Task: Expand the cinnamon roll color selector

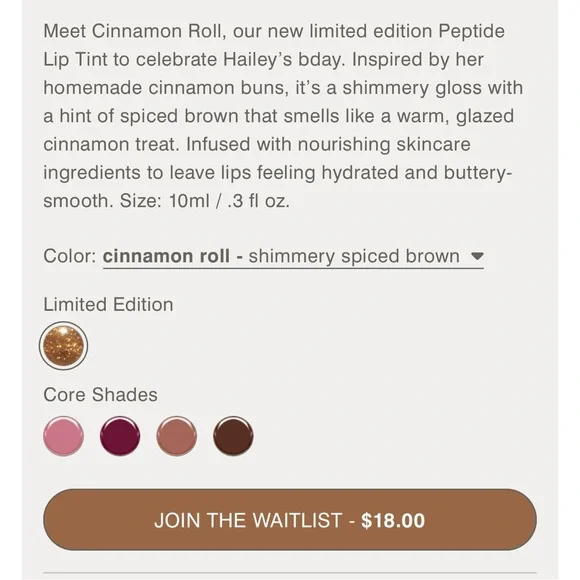Action: pos(293,257)
